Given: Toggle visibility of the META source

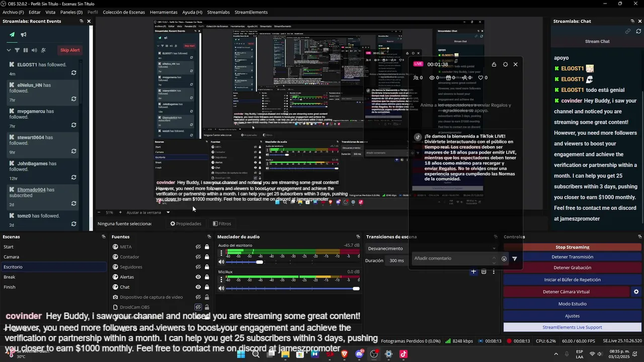Looking at the screenshot, I should [198, 247].
